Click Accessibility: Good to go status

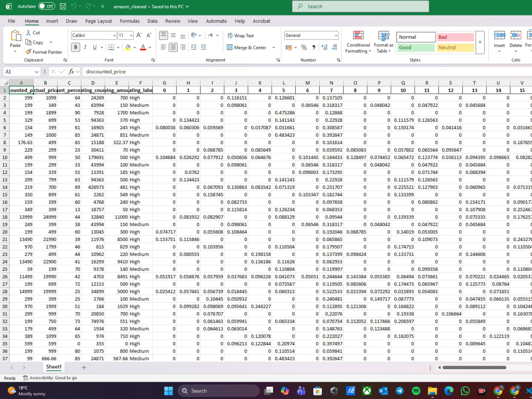click(50, 378)
